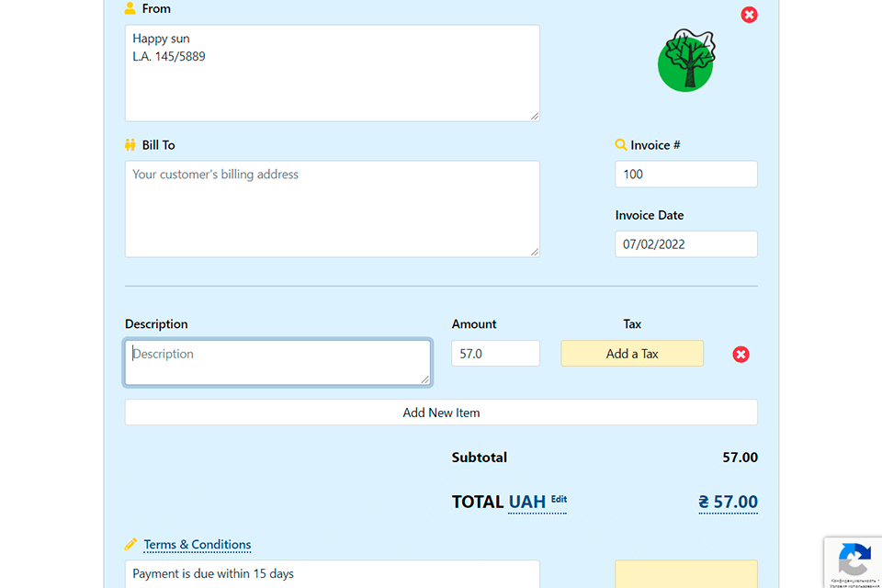Click the Invoice # magnifier icon
Viewport: 882px width, 588px height.
pyautogui.click(x=620, y=145)
